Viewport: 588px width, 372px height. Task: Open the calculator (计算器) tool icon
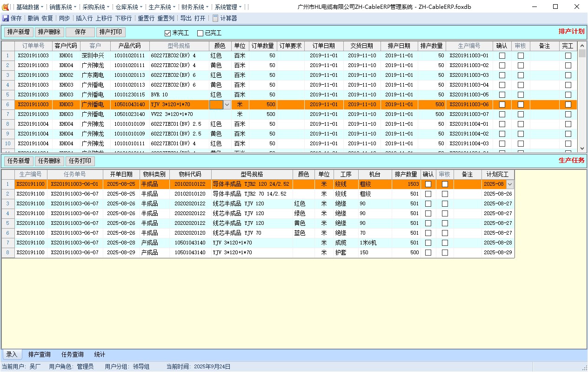[215, 18]
